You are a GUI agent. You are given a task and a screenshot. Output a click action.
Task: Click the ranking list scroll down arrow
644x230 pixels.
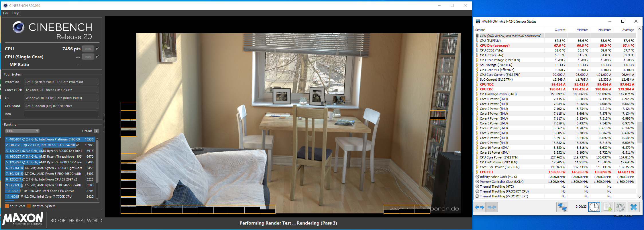coord(97,199)
